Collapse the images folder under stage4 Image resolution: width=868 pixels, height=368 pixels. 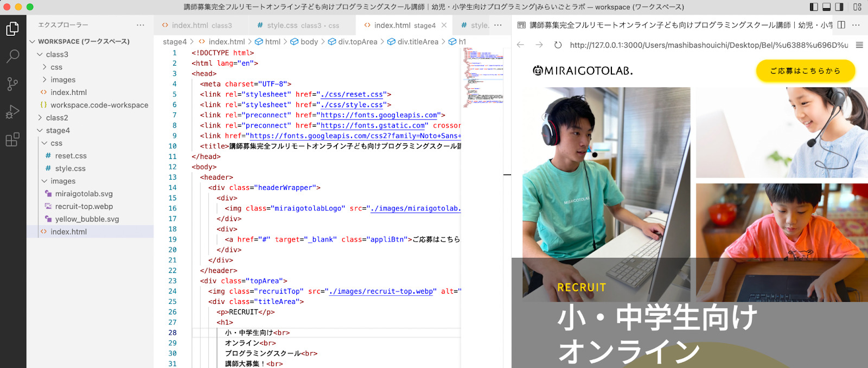(x=44, y=181)
